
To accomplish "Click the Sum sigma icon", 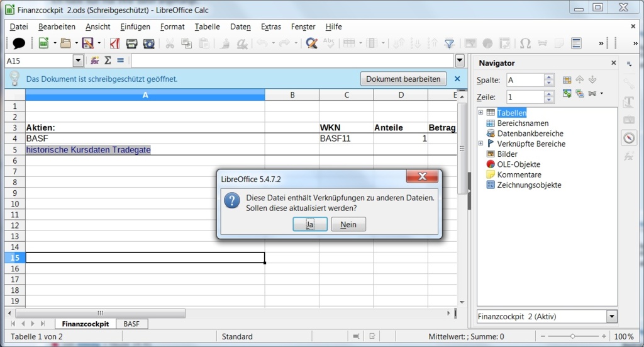I will tap(108, 60).
